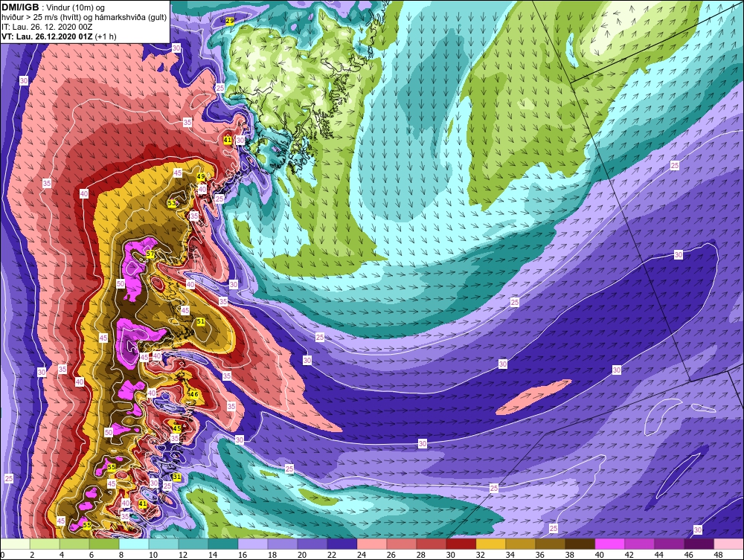Select the 26–28 m/s salmon legend swatch

coord(402,544)
